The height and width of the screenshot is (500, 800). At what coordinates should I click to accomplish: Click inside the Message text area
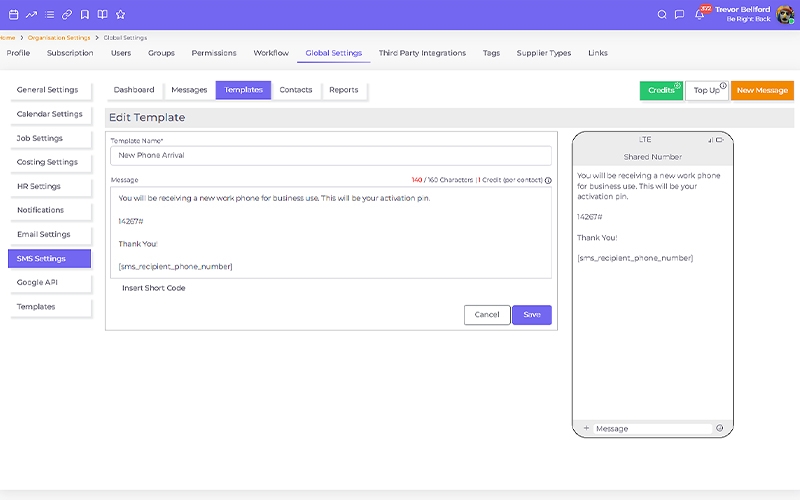(331, 232)
